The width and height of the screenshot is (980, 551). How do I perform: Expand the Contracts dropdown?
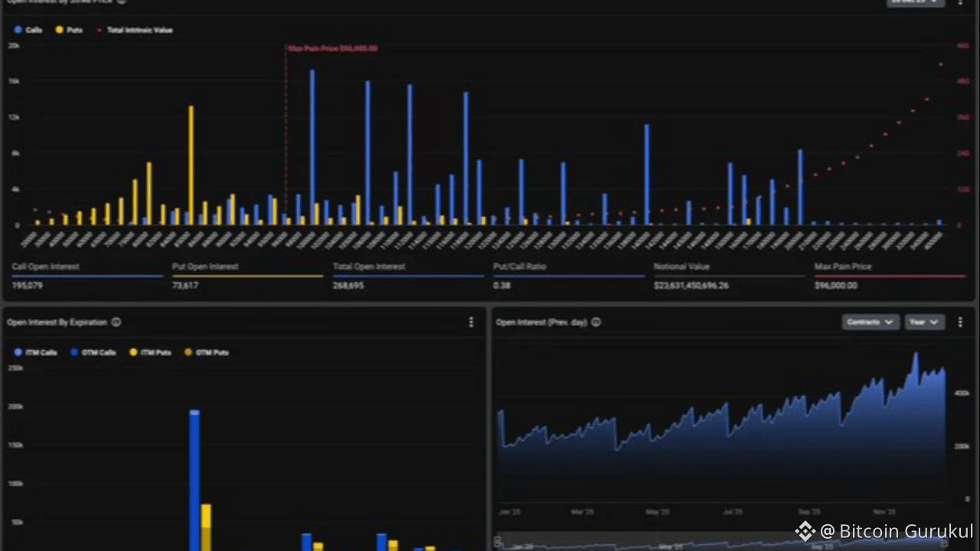tap(870, 322)
